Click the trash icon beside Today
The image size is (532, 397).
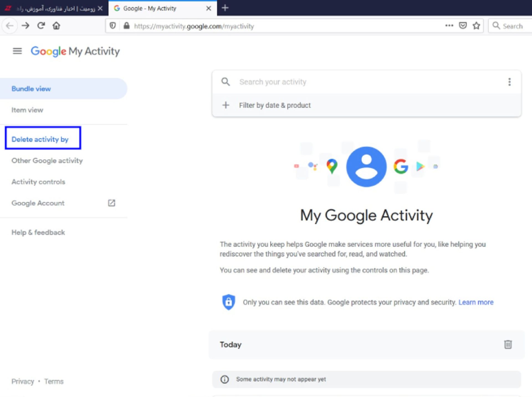coord(508,344)
